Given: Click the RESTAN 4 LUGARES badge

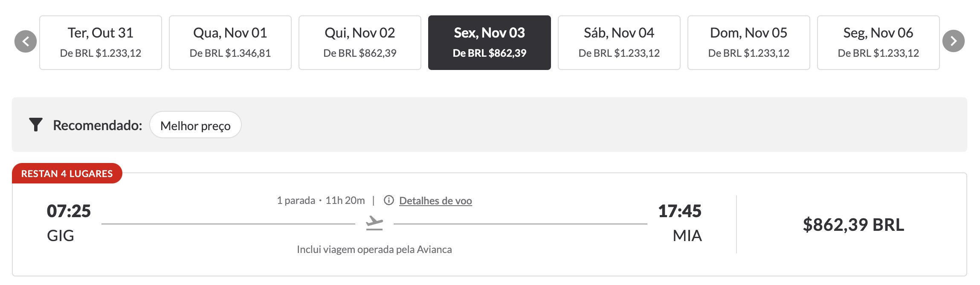Looking at the screenshot, I should 67,173.
